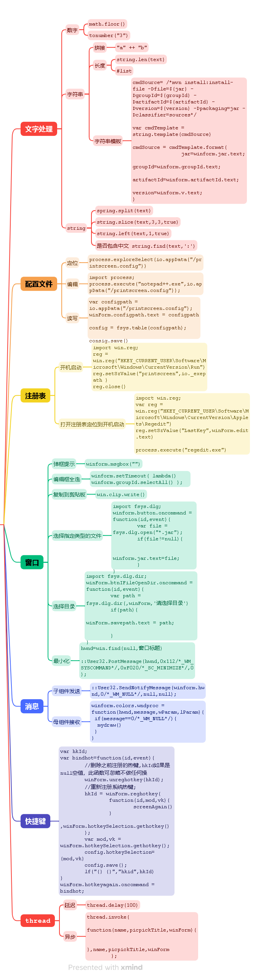The height and width of the screenshot is (980, 269).
Task: Select the string.len(text) node
Action: (141, 60)
